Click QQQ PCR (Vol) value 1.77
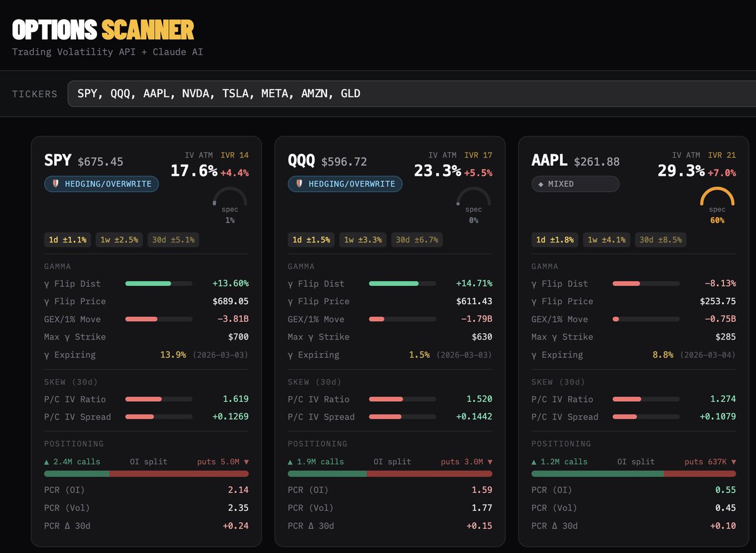 (482, 508)
